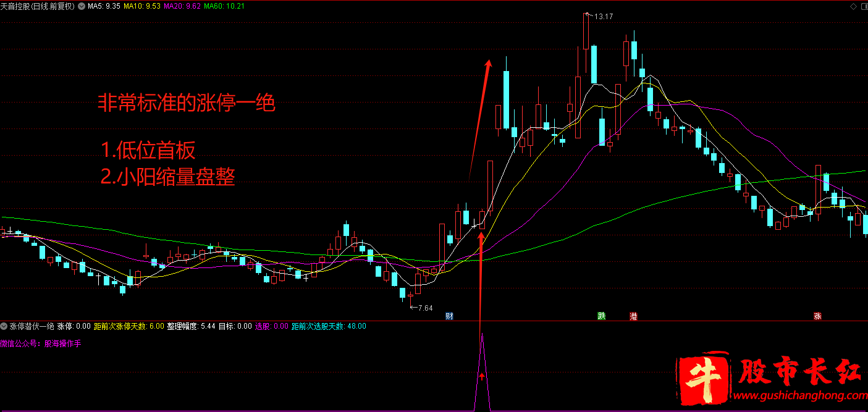The image size is (868, 412).
Task: Click the stock title 天音控股(日线.前复权)
Action: pyautogui.click(x=38, y=6)
